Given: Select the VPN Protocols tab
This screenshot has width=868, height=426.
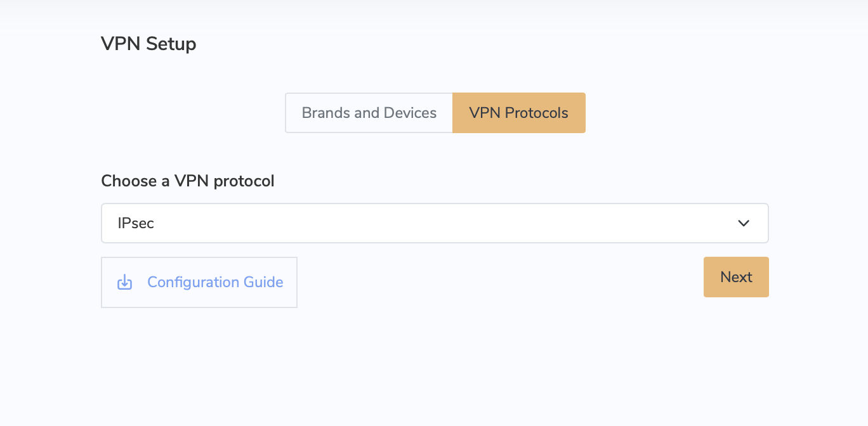Looking at the screenshot, I should coord(519,113).
